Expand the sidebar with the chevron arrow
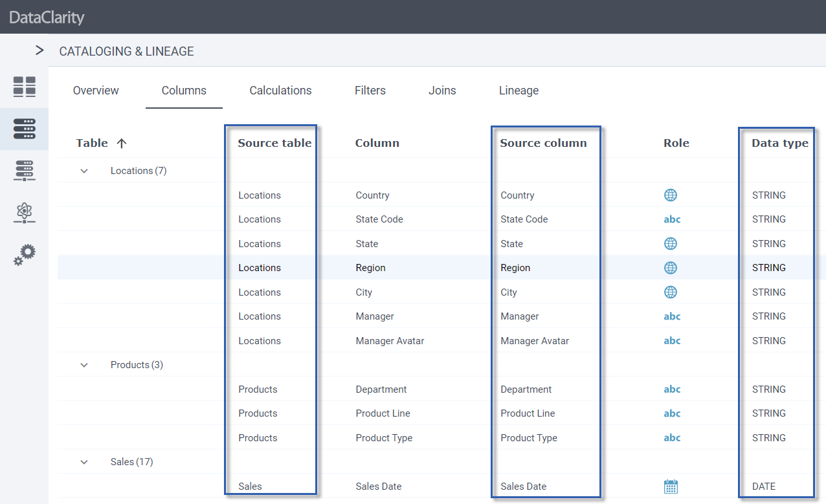 tap(39, 50)
